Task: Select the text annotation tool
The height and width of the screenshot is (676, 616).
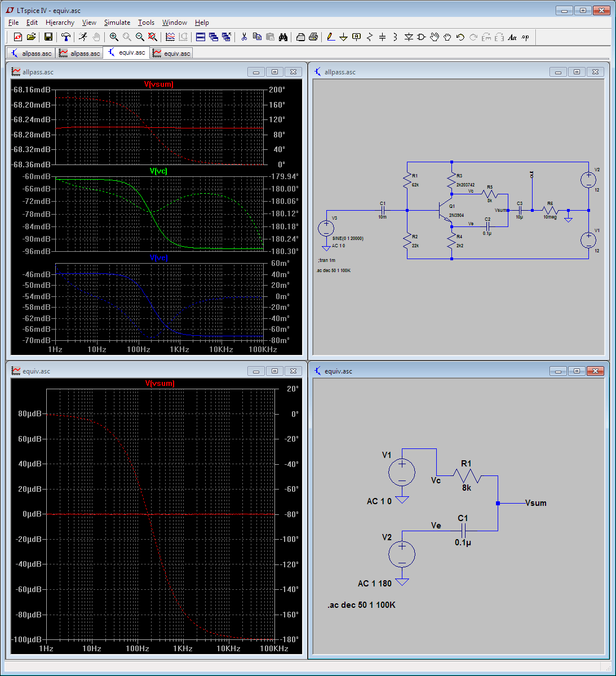Action: coord(513,37)
